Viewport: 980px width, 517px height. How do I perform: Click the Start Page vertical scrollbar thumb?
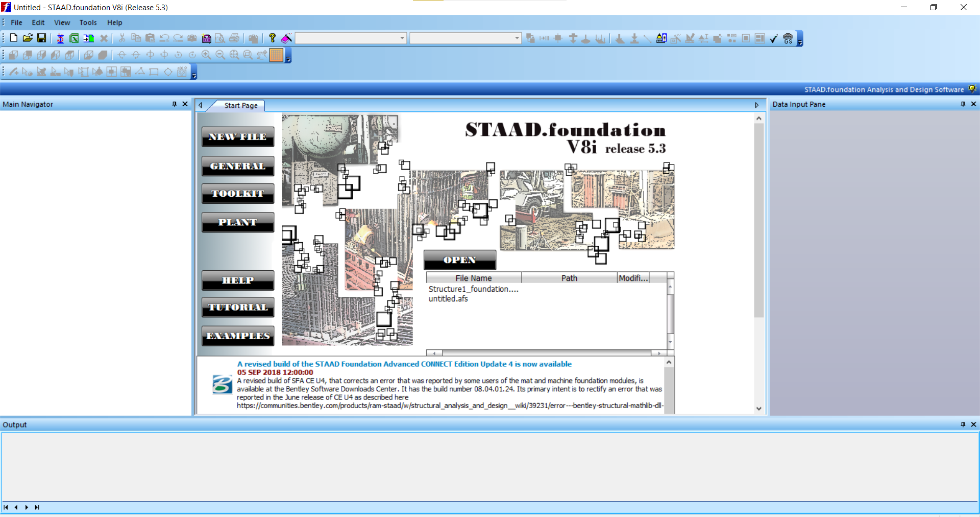pyautogui.click(x=758, y=220)
